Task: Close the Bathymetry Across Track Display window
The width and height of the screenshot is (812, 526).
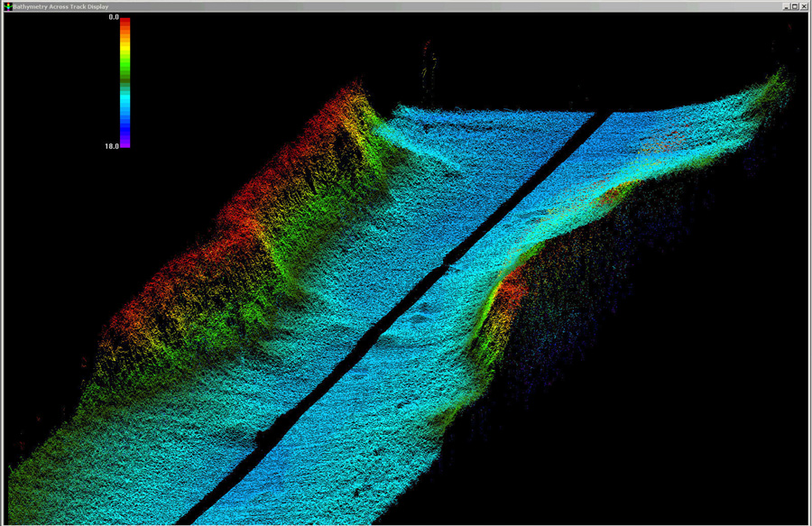Action: click(x=805, y=5)
